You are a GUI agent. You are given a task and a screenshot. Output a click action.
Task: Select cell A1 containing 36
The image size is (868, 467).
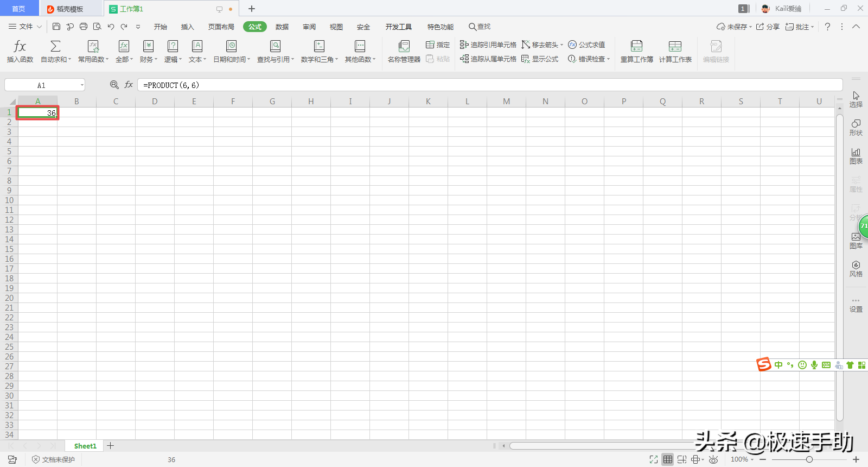38,112
